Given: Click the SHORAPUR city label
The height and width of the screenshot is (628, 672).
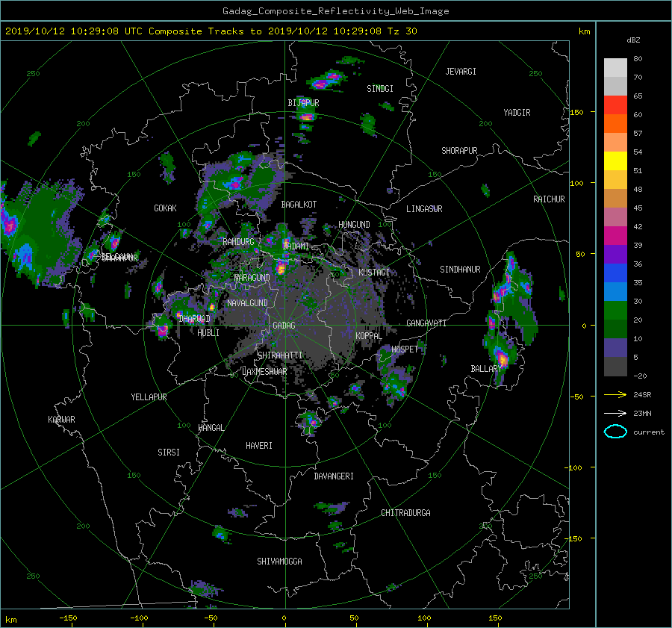Looking at the screenshot, I should [x=459, y=151].
